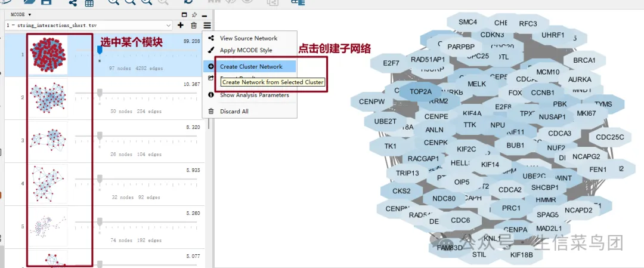Click the slider handle of cluster 4
Image resolution: width=644 pixels, height=268 pixels.
(x=100, y=179)
